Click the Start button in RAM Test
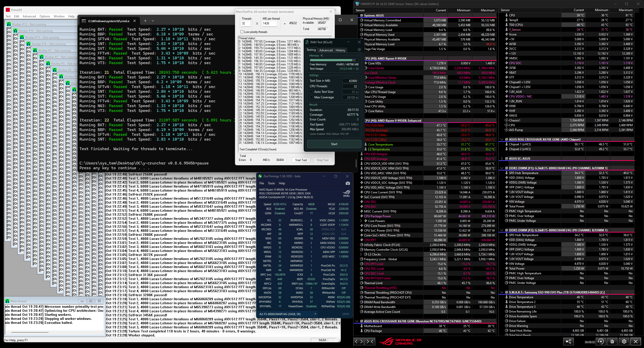Screen dimensions: 644x348 334,144
